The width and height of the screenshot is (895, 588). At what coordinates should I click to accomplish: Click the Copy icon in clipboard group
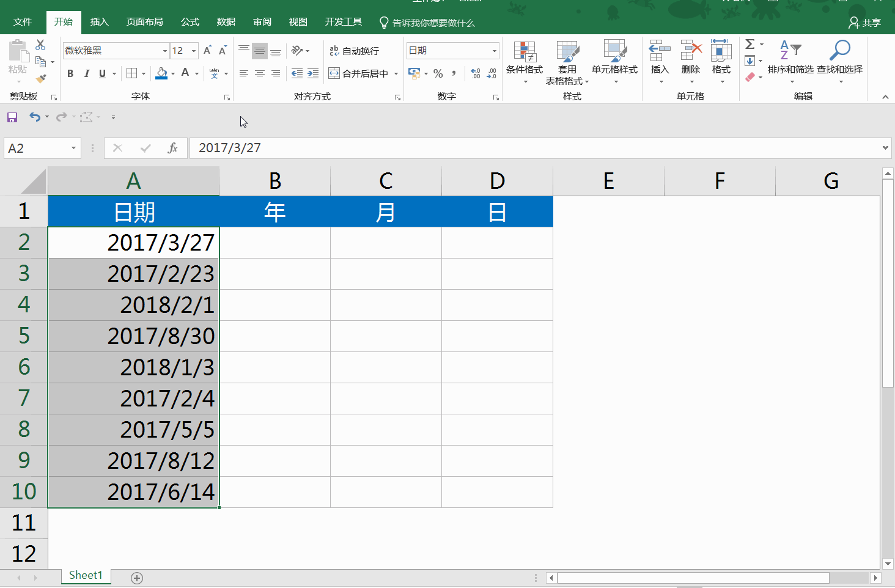click(x=41, y=62)
